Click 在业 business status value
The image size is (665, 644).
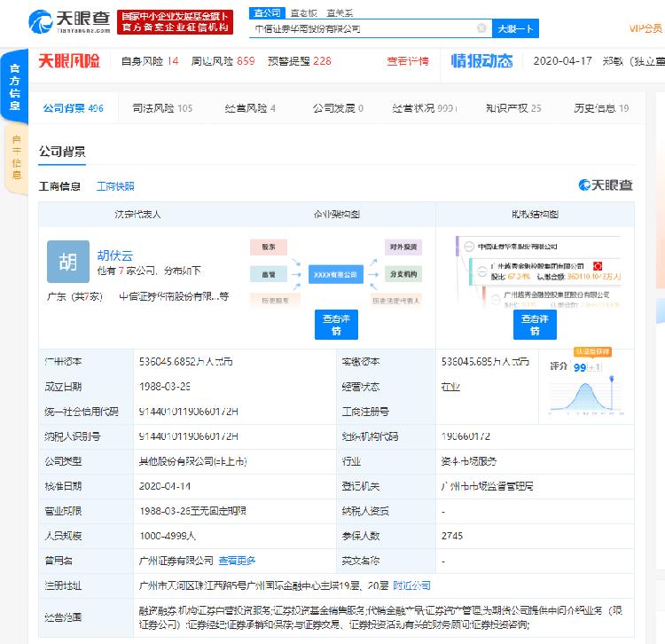coord(450,387)
